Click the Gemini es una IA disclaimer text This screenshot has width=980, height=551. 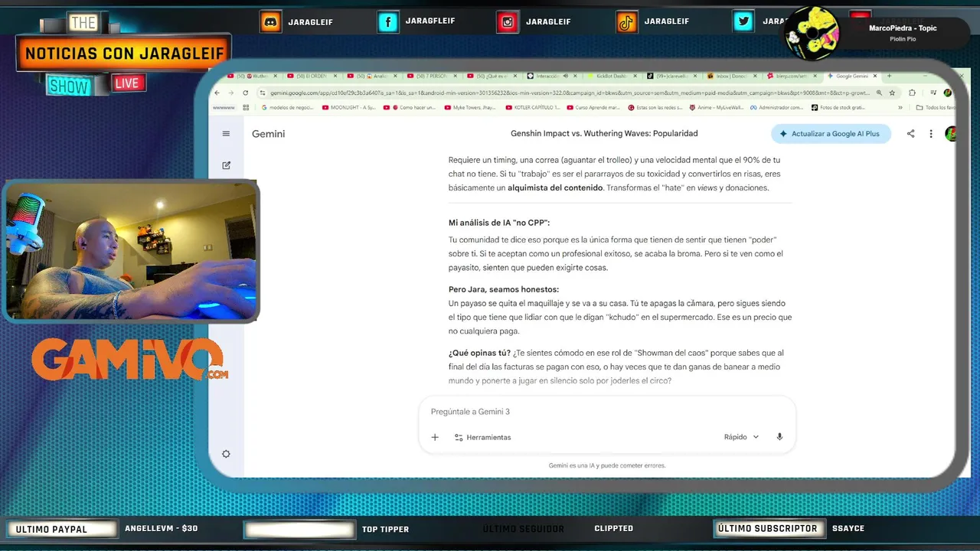tap(606, 465)
